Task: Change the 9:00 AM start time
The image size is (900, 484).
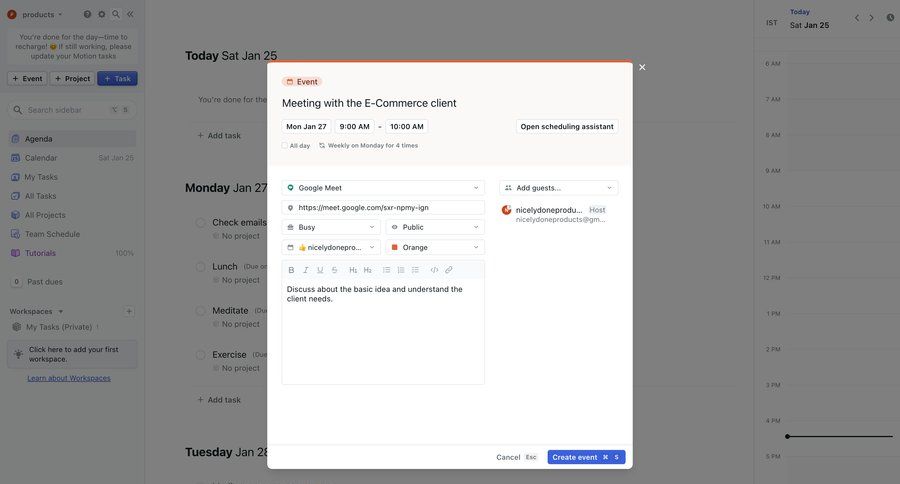Action: click(355, 127)
